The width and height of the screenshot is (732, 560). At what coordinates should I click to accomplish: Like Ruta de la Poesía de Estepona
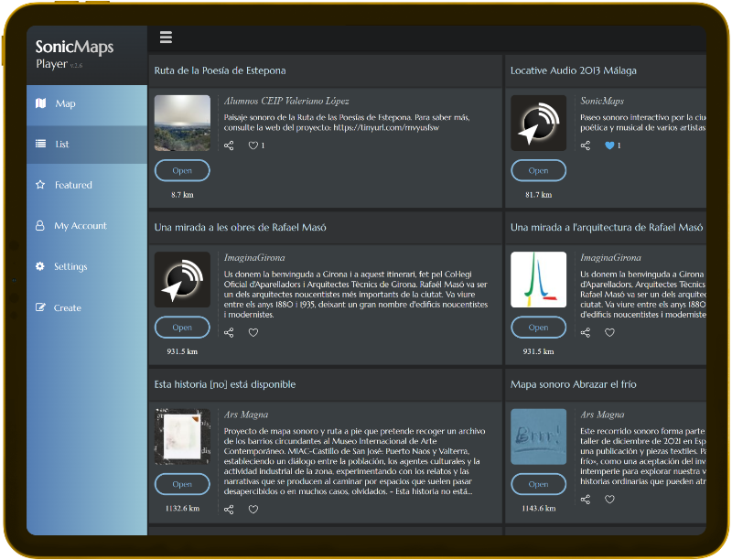253,145
